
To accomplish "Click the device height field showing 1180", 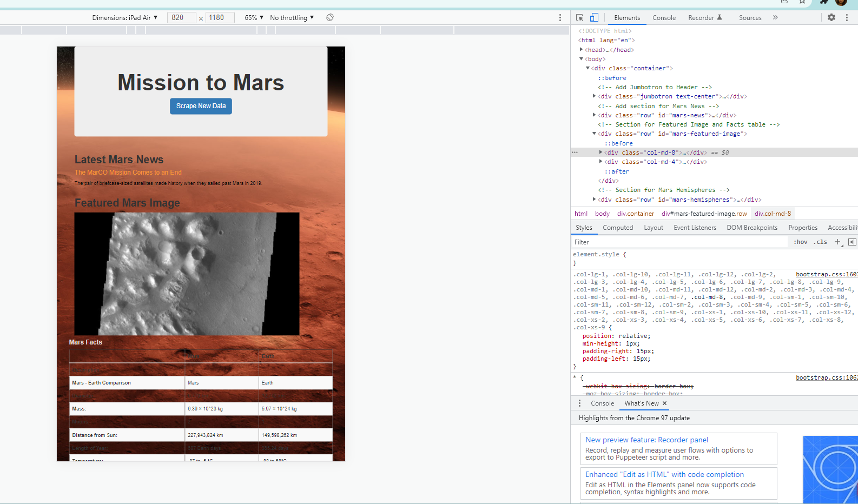I will 220,18.
